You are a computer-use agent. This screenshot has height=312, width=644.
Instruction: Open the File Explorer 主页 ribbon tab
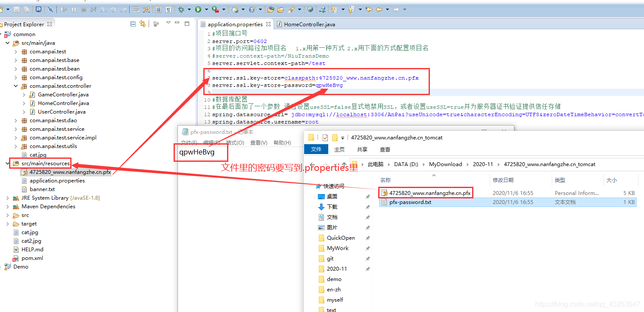[x=339, y=149]
